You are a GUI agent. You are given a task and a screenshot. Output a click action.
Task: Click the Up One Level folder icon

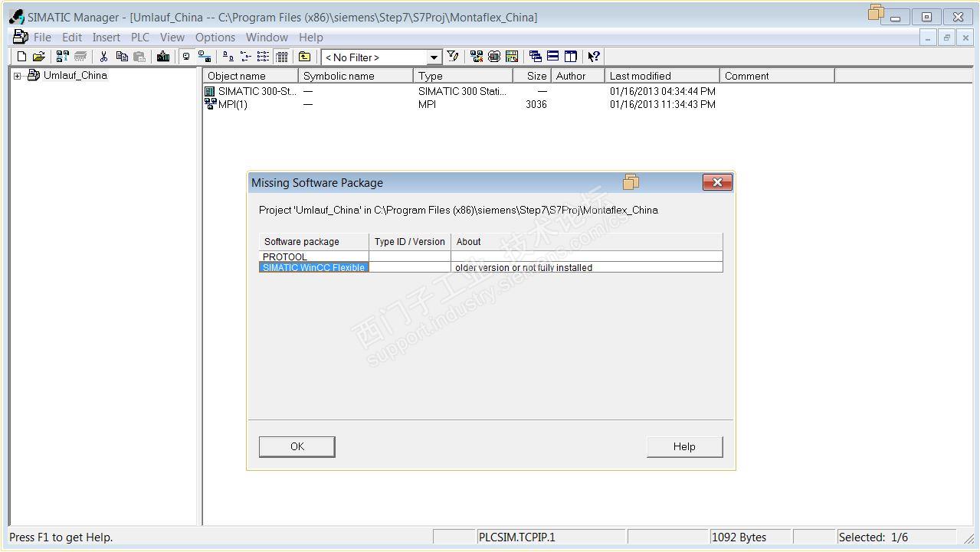click(x=304, y=57)
